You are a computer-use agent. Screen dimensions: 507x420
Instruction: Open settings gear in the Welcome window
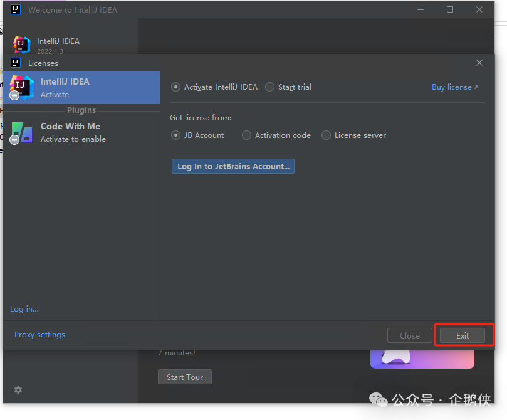tap(18, 390)
